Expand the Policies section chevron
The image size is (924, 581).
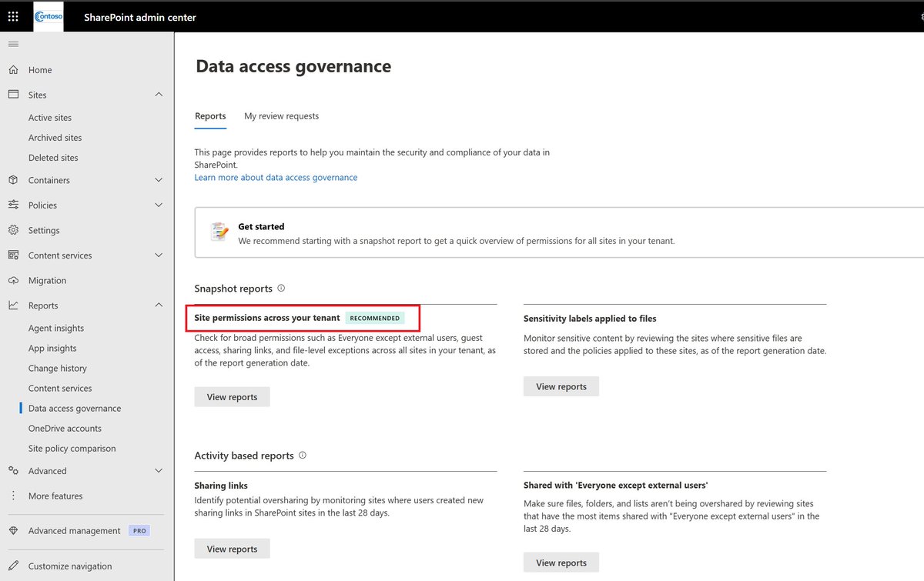pyautogui.click(x=159, y=205)
